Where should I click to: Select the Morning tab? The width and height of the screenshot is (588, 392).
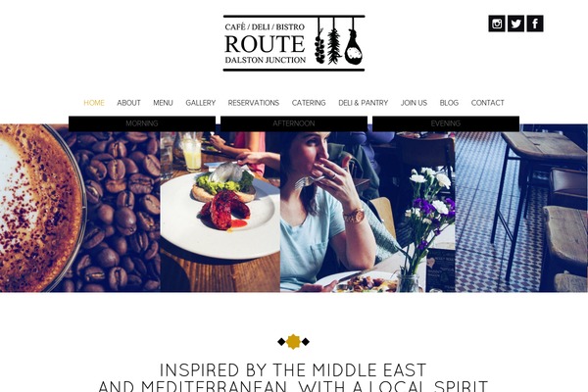pyautogui.click(x=142, y=123)
